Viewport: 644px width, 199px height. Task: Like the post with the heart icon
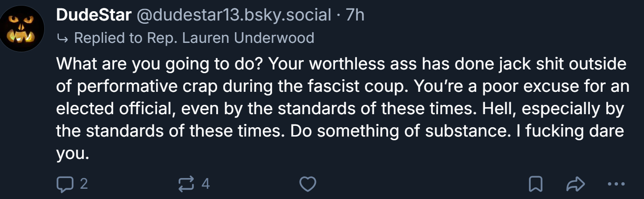coord(307,184)
